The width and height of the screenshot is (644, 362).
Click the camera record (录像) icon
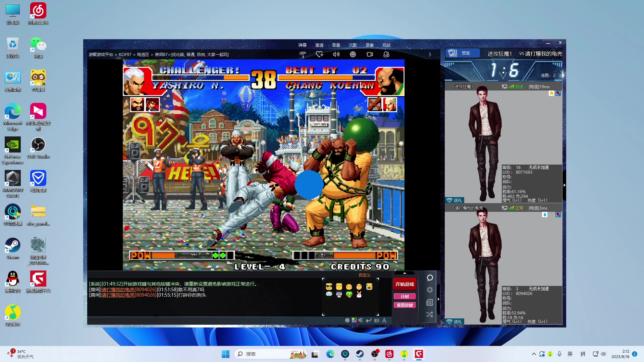click(x=370, y=54)
